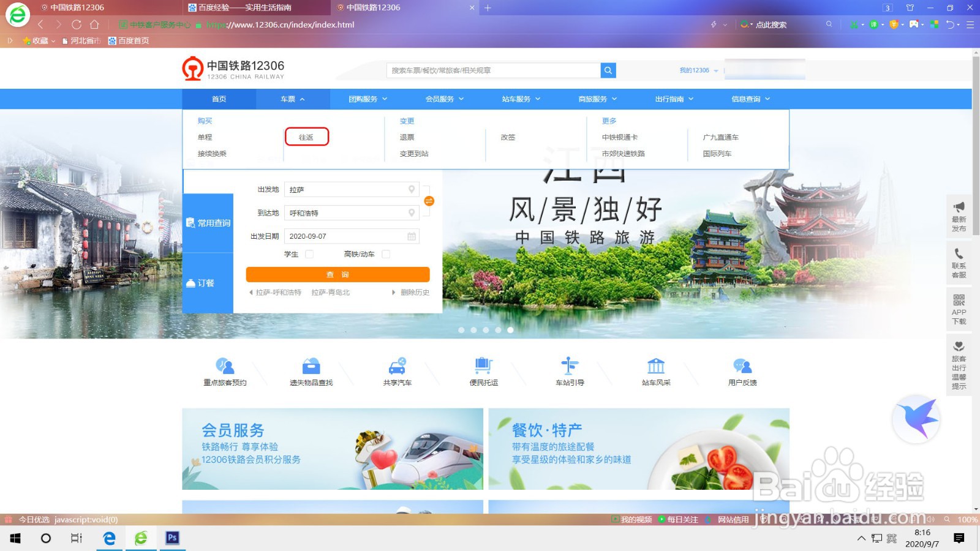Viewport: 980px width, 551px height.
Task: Open new browser tab plus icon
Action: [x=488, y=8]
